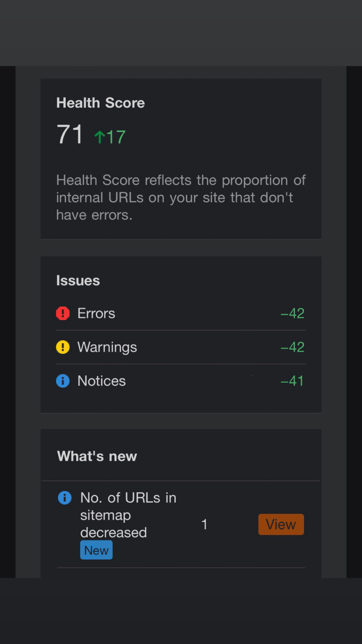Open the Warnings issues row label
Screen dimensions: 362x644
coord(107,347)
